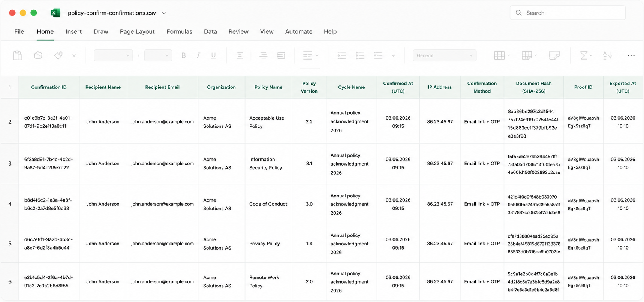
Task: Click the cell styles note icon
Action: [x=554, y=55]
